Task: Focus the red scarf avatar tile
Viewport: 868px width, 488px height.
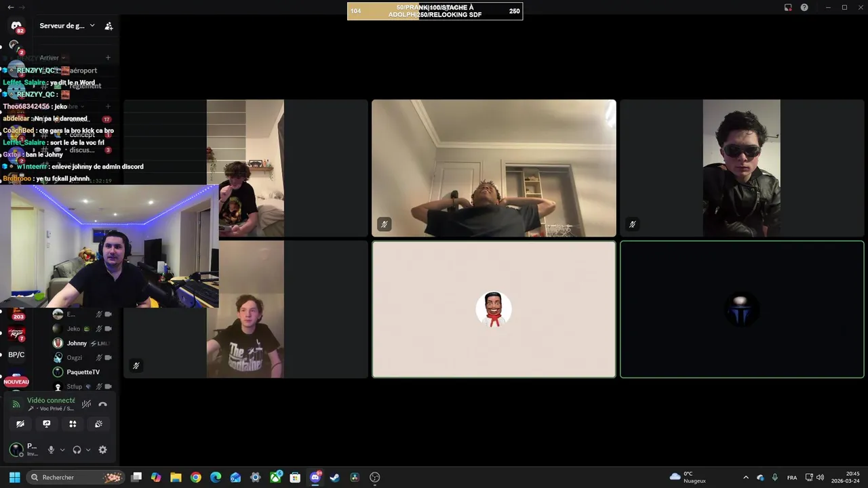Action: (494, 309)
